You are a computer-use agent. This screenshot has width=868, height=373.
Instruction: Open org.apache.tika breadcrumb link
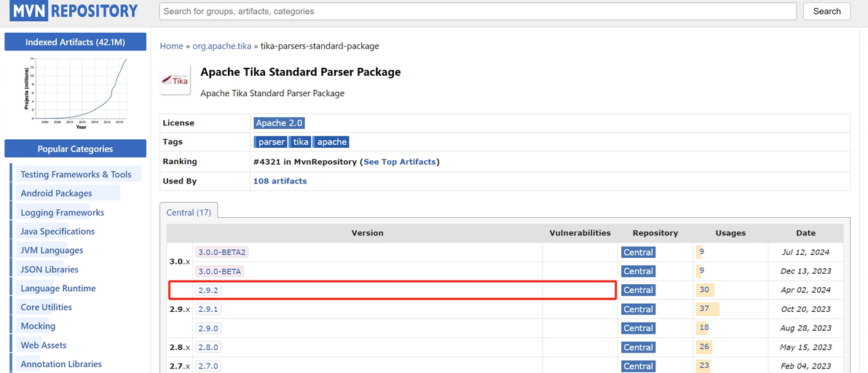(221, 46)
